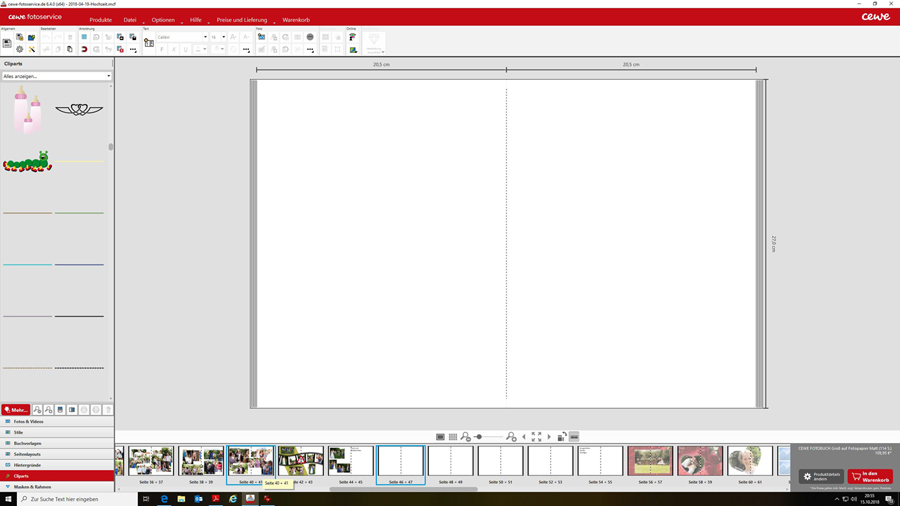Open the Warenkorb menu item
Viewport: 900px width, 506px height.
296,20
